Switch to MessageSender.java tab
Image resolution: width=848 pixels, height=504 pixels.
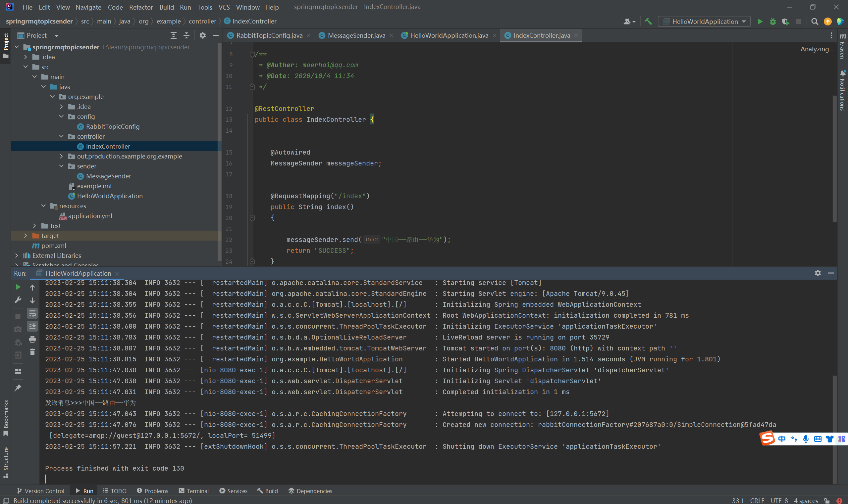pyautogui.click(x=356, y=35)
